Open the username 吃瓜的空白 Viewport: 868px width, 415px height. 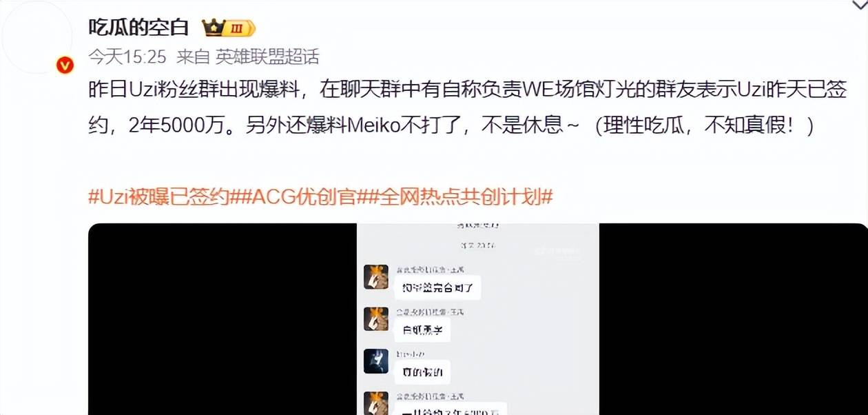139,28
